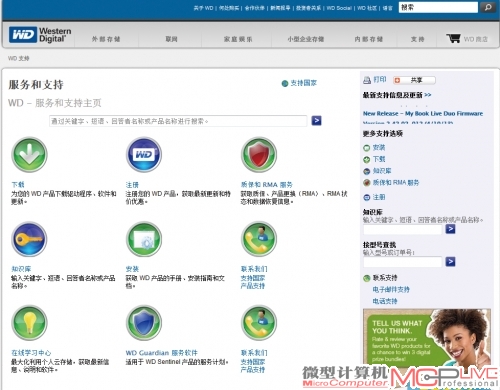Screen dimensions: 500x390
Task: Open the 安装 link under gear icon
Action: [132, 269]
